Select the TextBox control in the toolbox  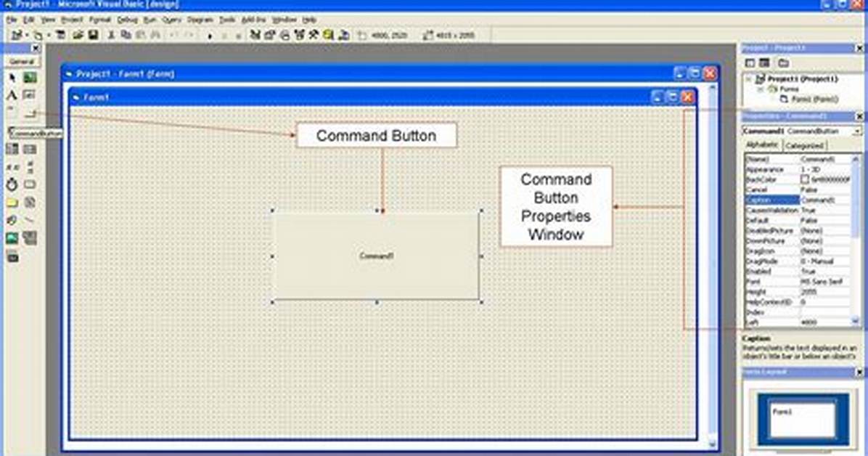(x=30, y=95)
